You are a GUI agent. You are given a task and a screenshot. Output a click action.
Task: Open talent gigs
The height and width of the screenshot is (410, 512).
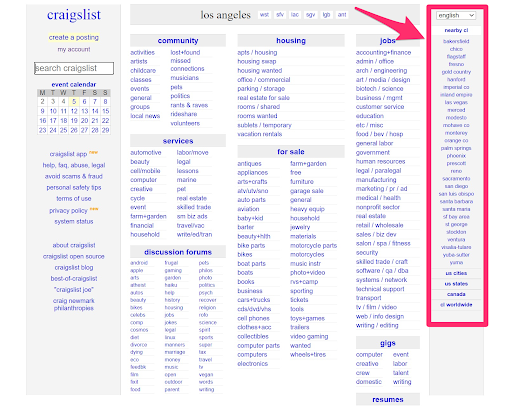pyautogui.click(x=401, y=373)
